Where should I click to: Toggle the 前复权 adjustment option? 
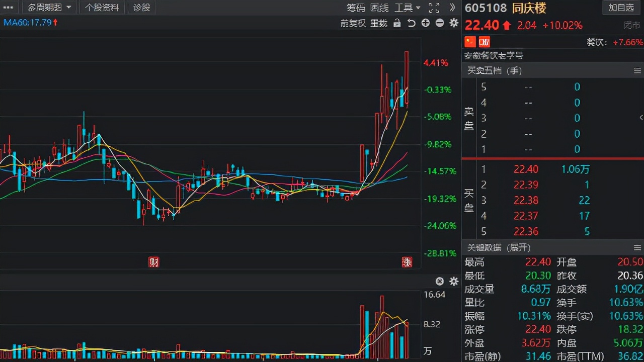(353, 23)
